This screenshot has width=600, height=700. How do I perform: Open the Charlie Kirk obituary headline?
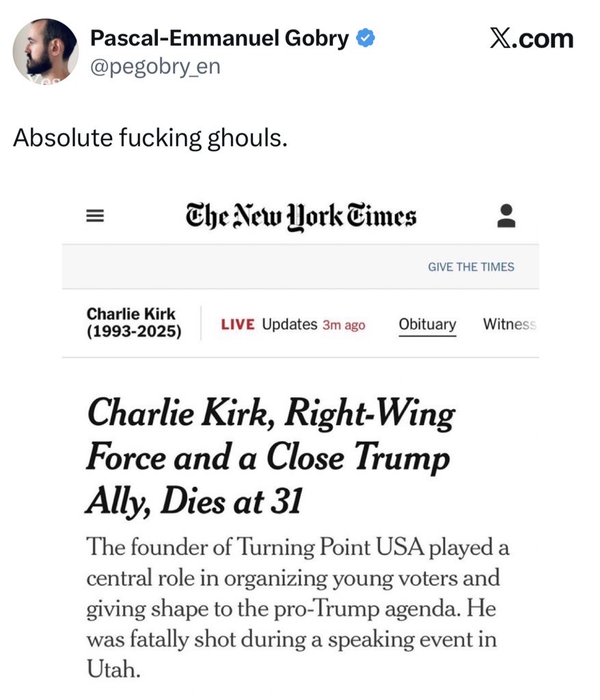click(270, 458)
